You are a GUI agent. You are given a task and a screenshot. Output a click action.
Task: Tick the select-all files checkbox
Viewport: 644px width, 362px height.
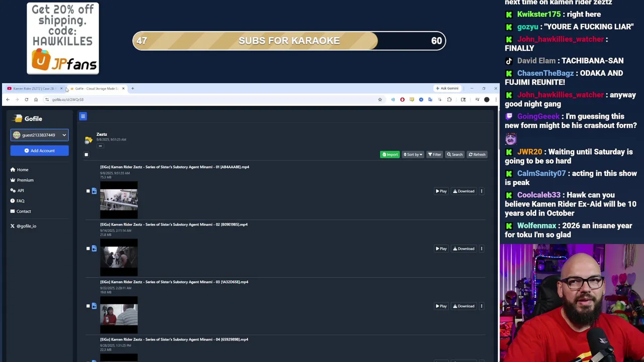tap(86, 154)
